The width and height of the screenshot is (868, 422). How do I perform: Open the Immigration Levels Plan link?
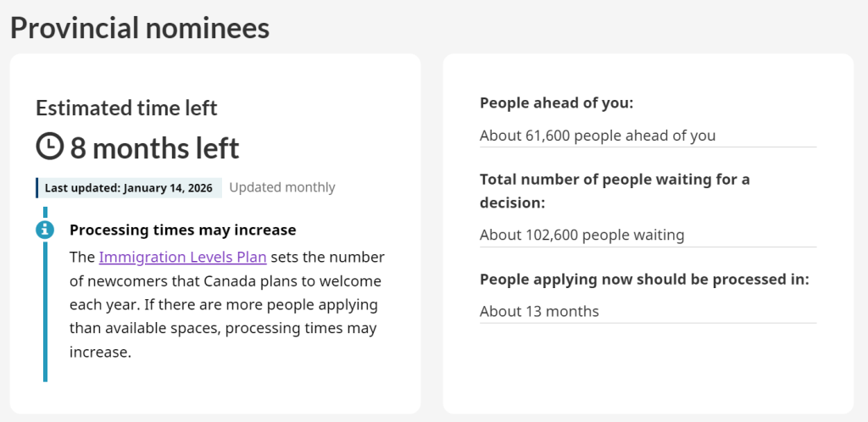pos(182,257)
